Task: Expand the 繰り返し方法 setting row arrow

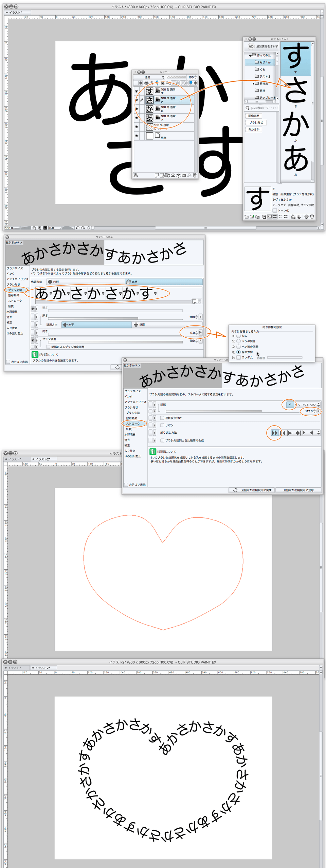Action: coord(155,433)
